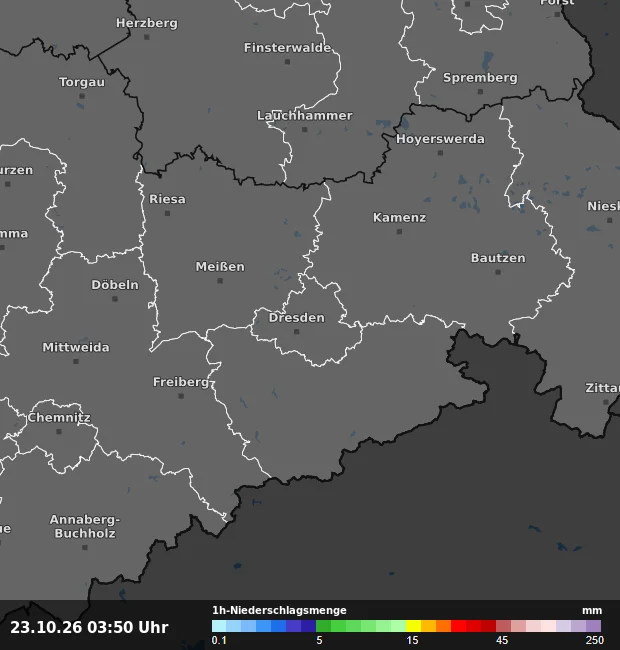Click the Hoyerswerda city marker
This screenshot has height=650, width=620.
pos(441,153)
